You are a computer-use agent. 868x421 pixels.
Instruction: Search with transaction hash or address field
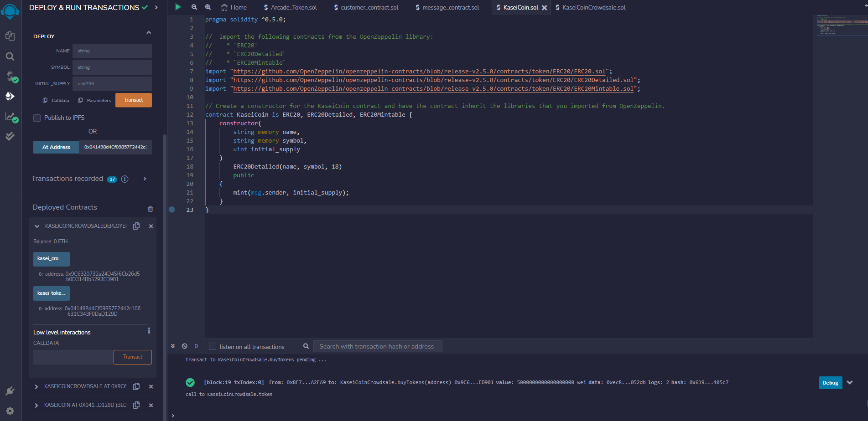378,346
